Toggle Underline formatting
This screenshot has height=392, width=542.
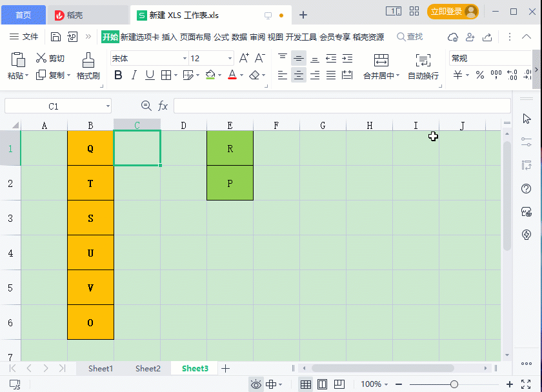[150, 75]
